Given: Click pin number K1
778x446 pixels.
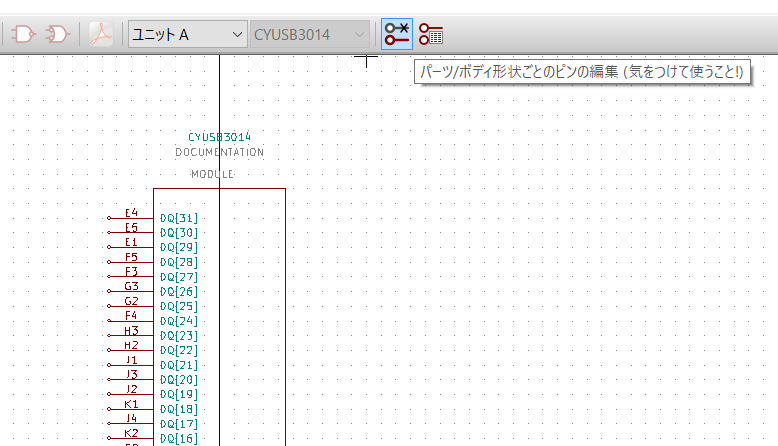Looking at the screenshot, I should click(131, 404).
